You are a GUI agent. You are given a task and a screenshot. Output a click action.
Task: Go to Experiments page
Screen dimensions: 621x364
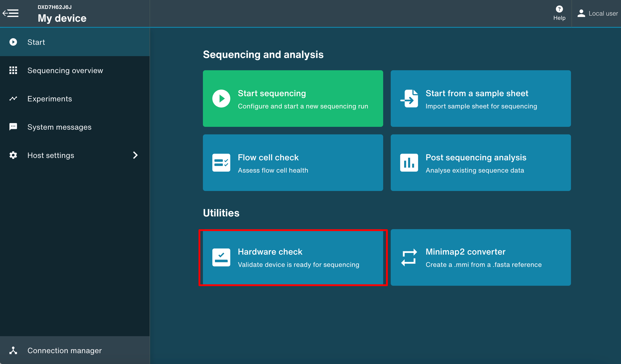pyautogui.click(x=49, y=99)
